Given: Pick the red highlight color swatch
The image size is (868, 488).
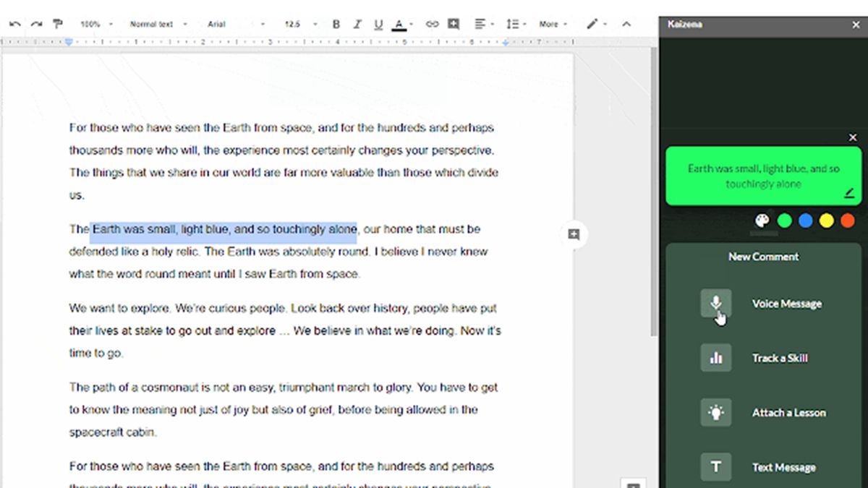Looking at the screenshot, I should click(847, 221).
